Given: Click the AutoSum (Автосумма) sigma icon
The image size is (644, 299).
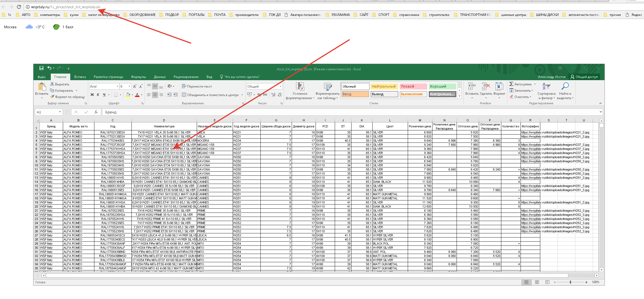Looking at the screenshot, I should [x=511, y=84].
